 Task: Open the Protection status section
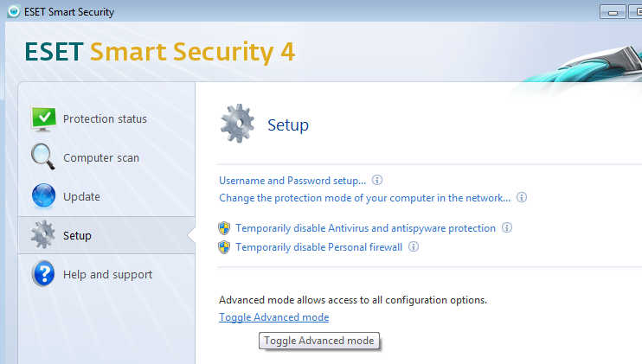tap(105, 119)
